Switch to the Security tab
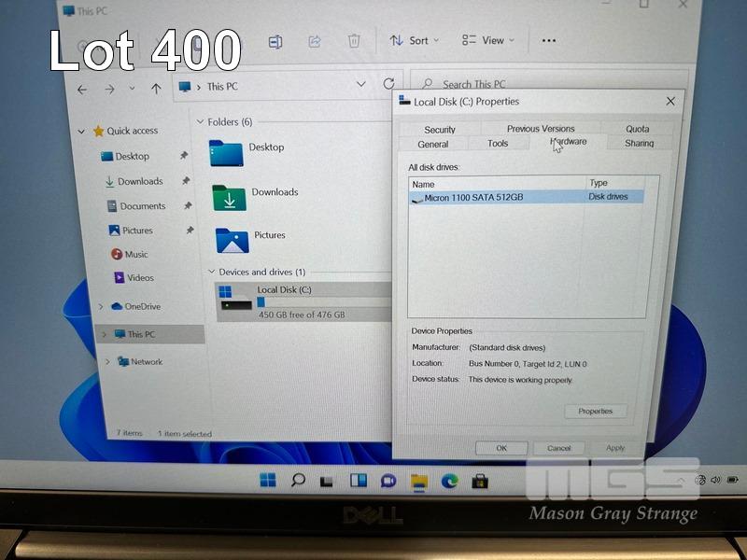 (439, 130)
